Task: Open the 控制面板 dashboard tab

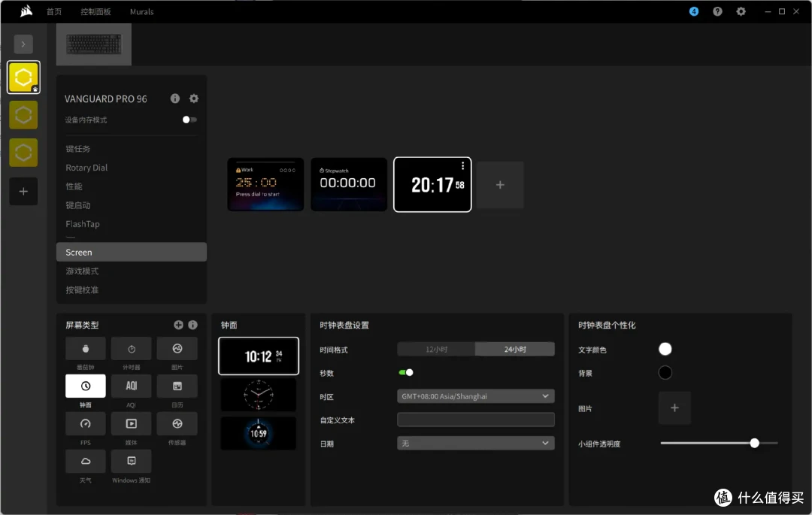Action: pos(95,11)
